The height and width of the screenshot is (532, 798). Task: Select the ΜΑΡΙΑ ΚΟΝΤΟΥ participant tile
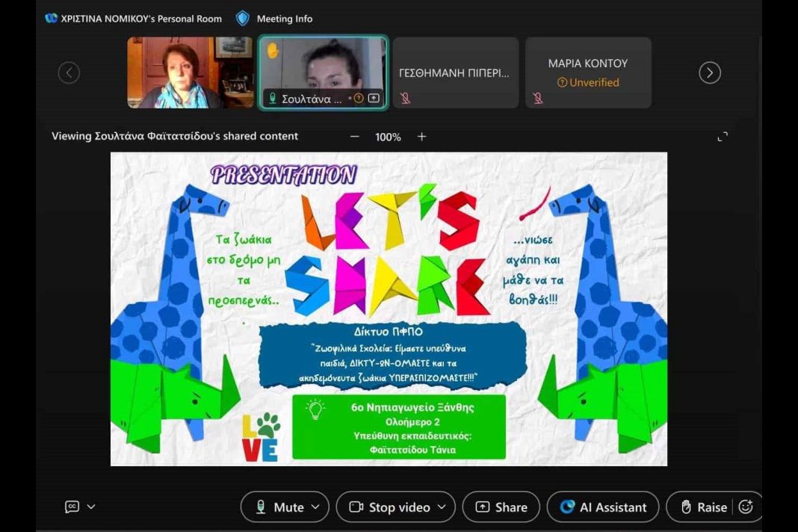pos(588,72)
